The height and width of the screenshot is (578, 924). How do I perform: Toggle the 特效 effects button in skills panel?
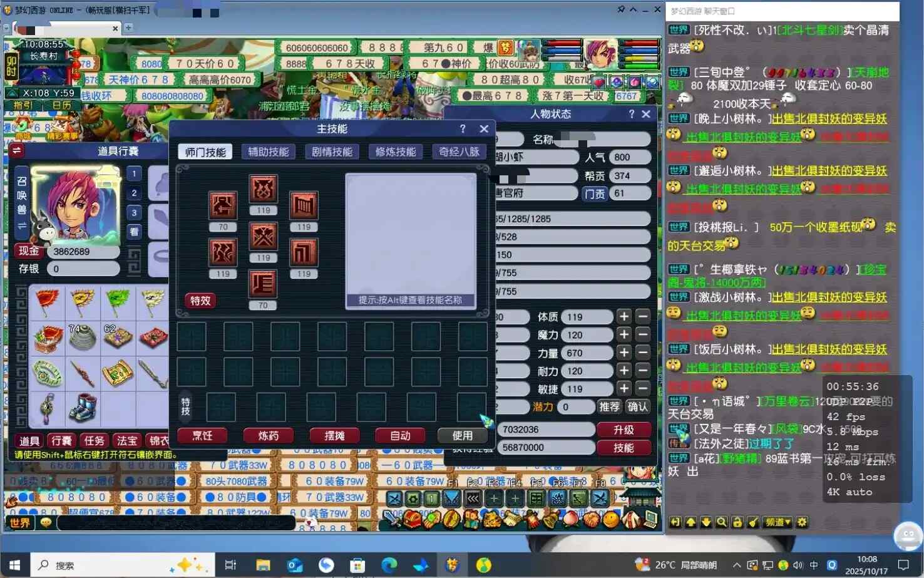[200, 301]
